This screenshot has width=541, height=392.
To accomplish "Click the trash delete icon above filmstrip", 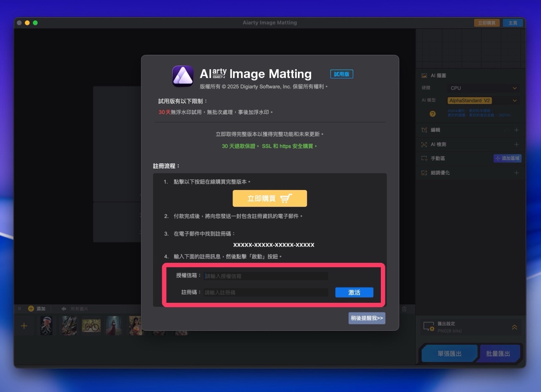I will 404,309.
